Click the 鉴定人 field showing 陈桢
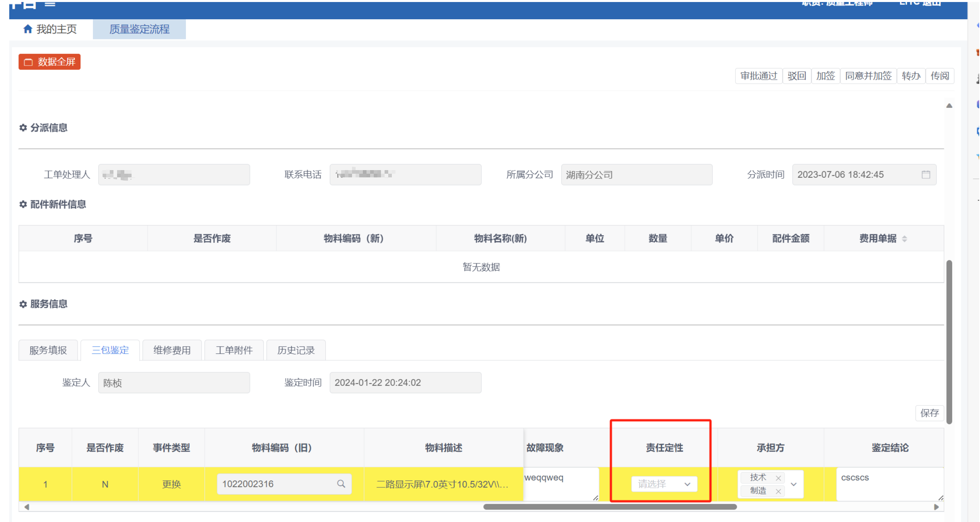Image resolution: width=980 pixels, height=522 pixels. click(x=174, y=382)
